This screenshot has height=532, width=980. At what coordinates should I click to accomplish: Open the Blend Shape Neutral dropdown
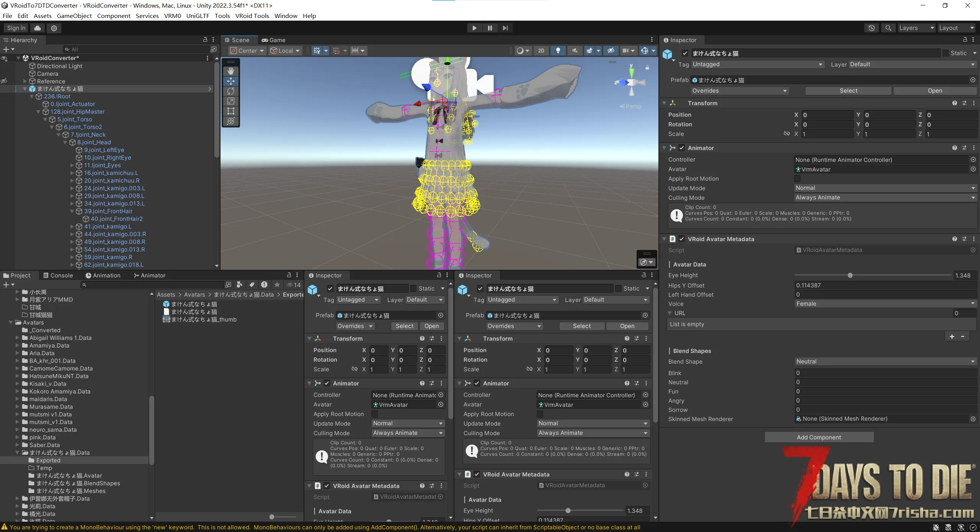(x=885, y=361)
